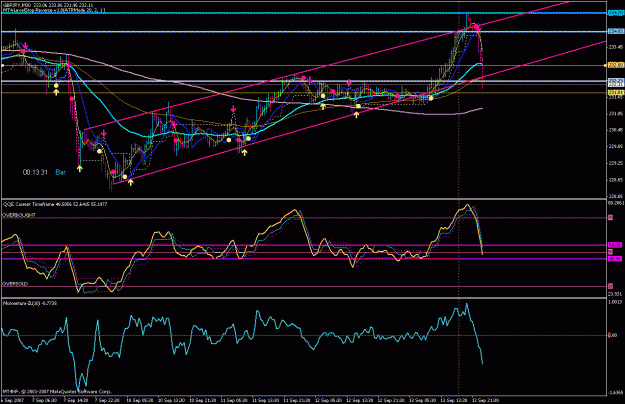The width and height of the screenshot is (625, 404).
Task: Select the upper magenta level line in QQE window
Action: coord(303,245)
